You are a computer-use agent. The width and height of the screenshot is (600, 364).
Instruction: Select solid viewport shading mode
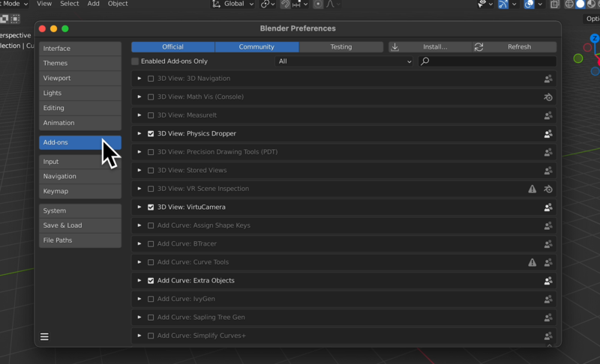580,4
